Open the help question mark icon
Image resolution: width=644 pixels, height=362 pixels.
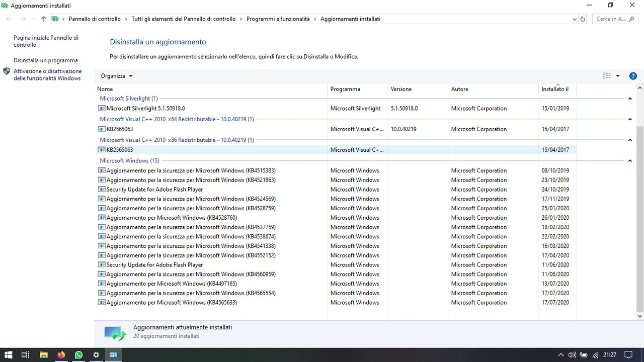[x=633, y=76]
